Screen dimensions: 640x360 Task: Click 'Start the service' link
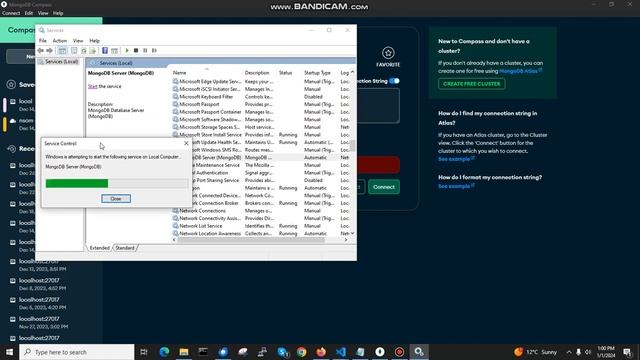tap(92, 87)
